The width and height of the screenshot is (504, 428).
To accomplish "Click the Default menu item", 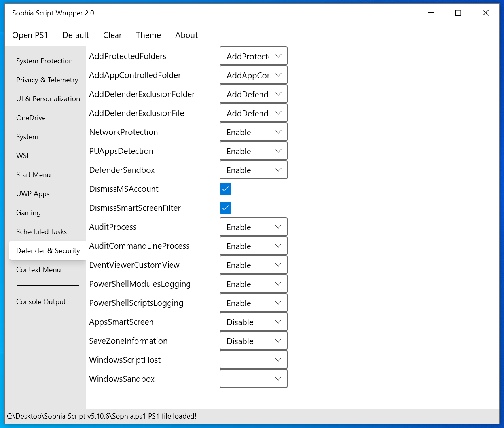I will coord(76,35).
